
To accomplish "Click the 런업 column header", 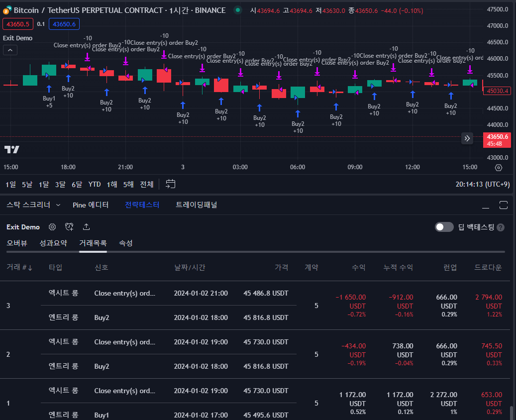I will (450, 267).
